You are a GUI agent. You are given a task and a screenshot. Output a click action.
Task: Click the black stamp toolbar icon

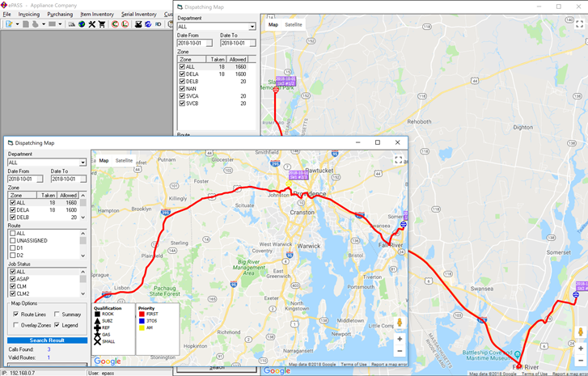138,24
